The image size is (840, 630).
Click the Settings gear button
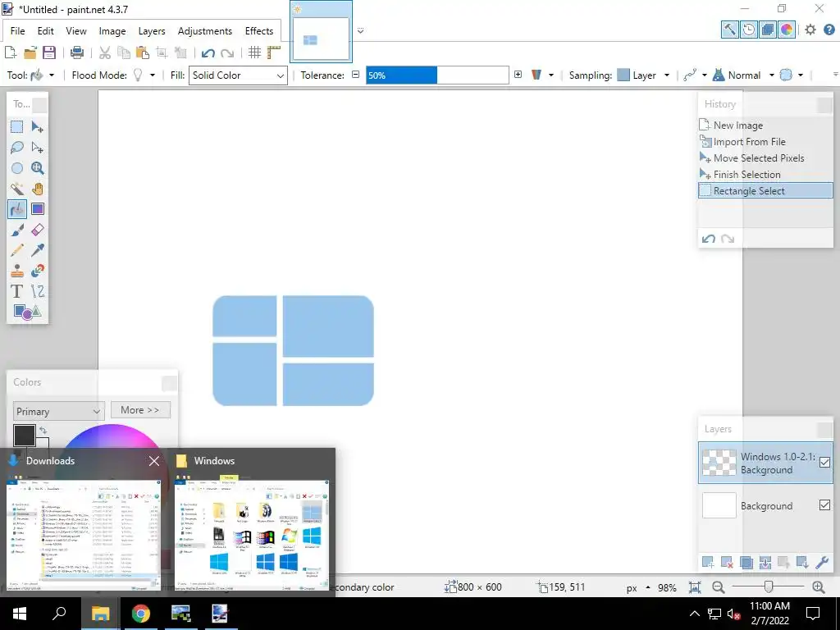tap(810, 30)
